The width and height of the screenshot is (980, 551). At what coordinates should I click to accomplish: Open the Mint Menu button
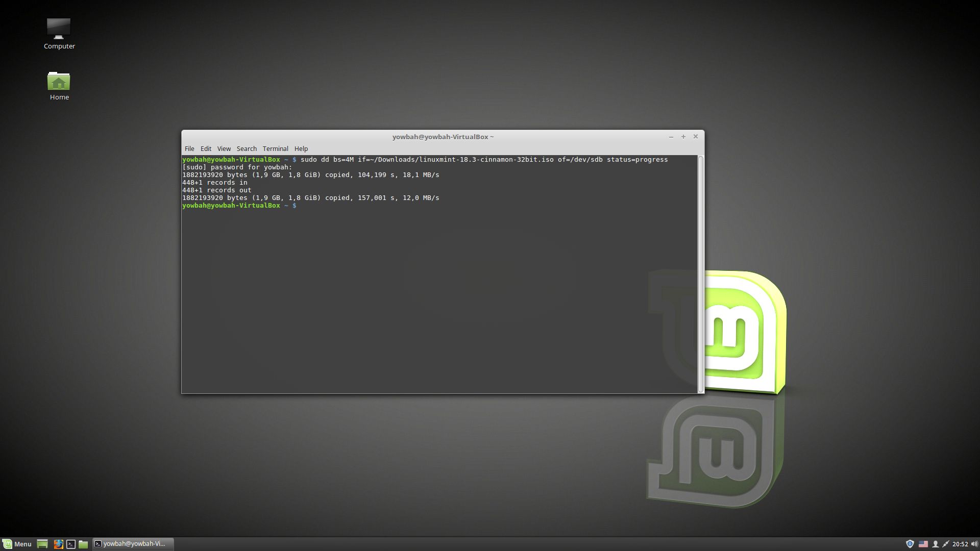point(17,544)
